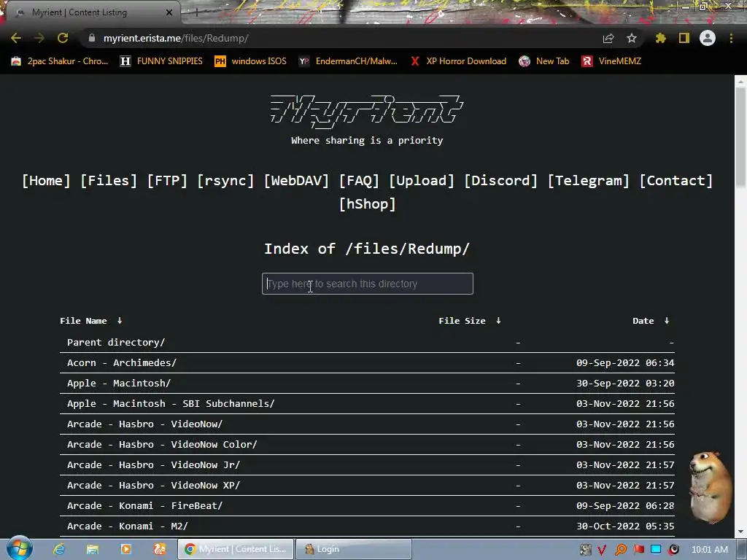Open the media player taskbar icon
This screenshot has width=747, height=560.
(125, 549)
